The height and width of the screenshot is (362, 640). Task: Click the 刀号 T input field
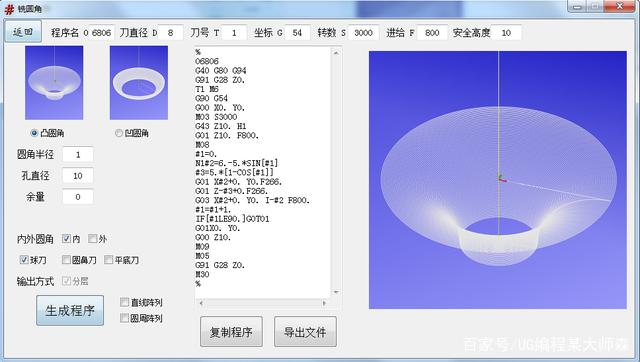click(234, 33)
